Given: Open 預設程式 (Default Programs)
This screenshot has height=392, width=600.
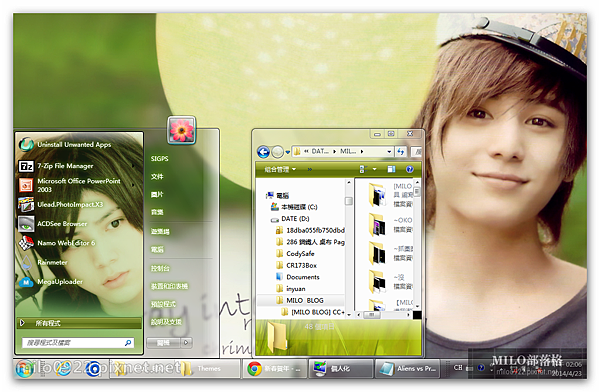Looking at the screenshot, I should tap(163, 304).
